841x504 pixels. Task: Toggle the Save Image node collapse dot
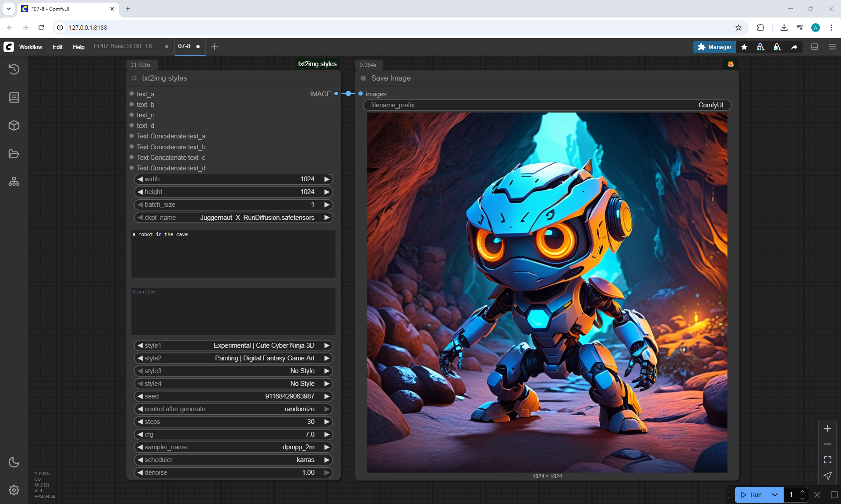(363, 78)
